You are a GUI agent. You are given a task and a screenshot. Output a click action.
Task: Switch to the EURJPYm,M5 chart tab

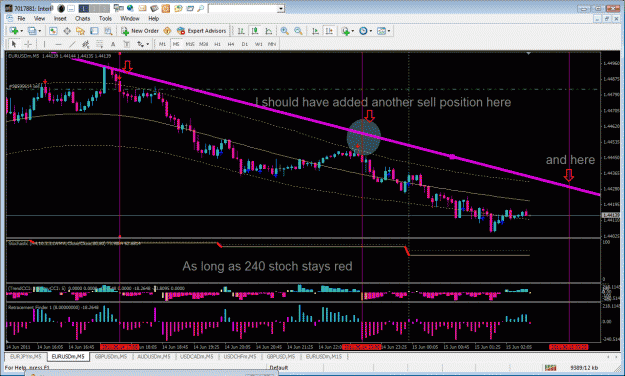click(x=26, y=356)
